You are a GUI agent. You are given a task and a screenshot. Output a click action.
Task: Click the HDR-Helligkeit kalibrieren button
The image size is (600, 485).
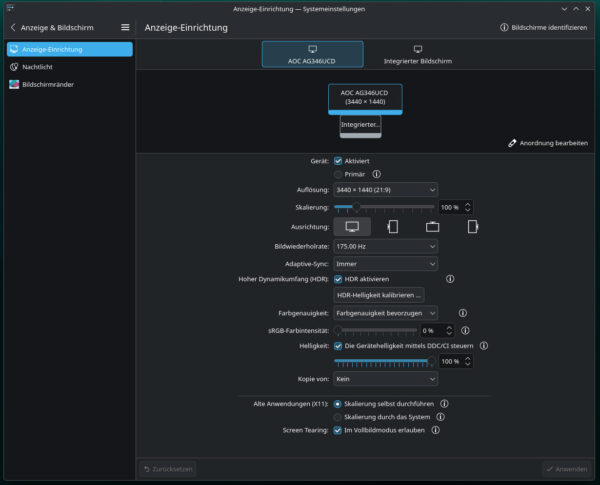click(379, 295)
